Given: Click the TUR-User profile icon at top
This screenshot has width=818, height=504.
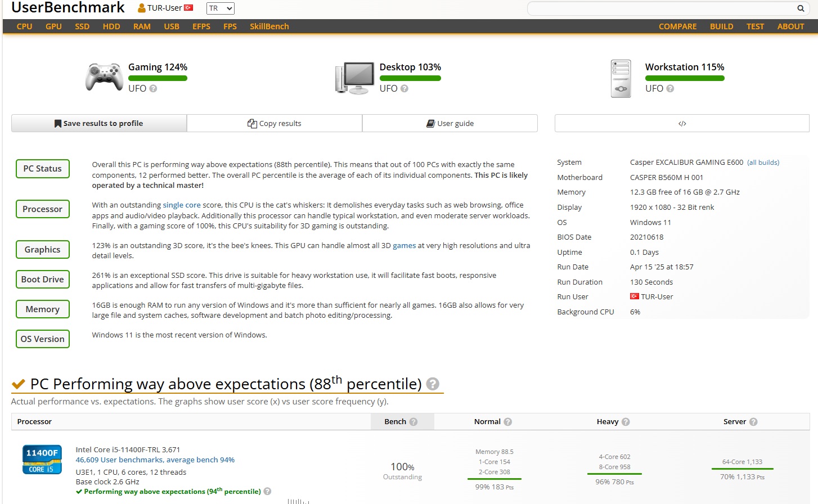Looking at the screenshot, I should (x=142, y=8).
